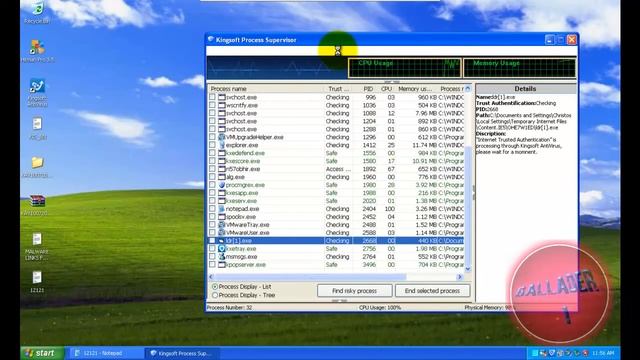Click the Memory Usage graph panel

pos(520,68)
